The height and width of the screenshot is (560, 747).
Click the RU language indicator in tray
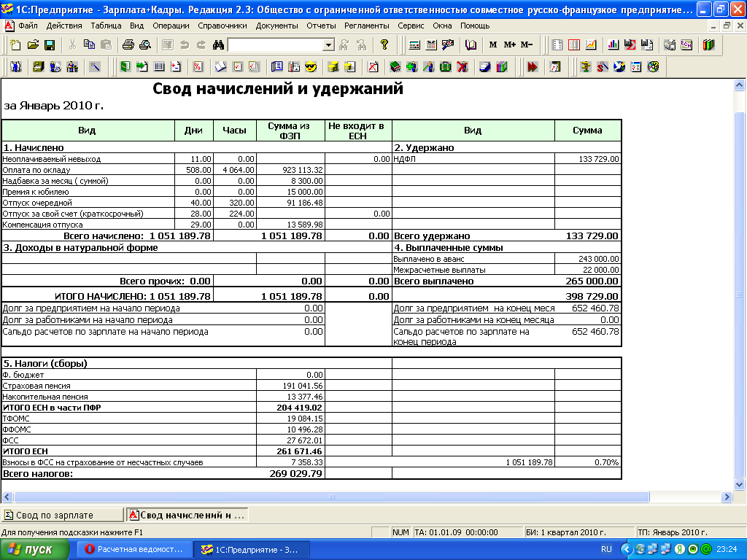[x=606, y=550]
